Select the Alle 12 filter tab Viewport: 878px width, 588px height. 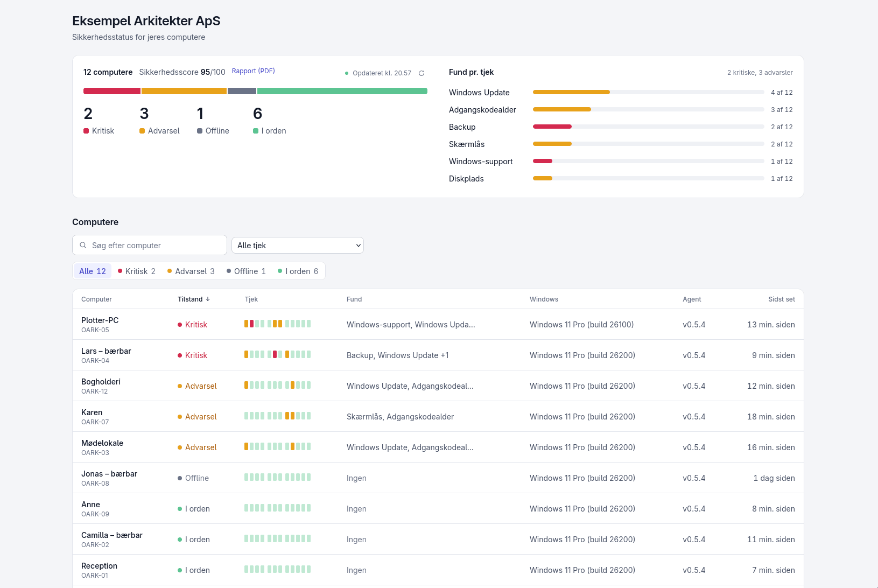(x=93, y=271)
